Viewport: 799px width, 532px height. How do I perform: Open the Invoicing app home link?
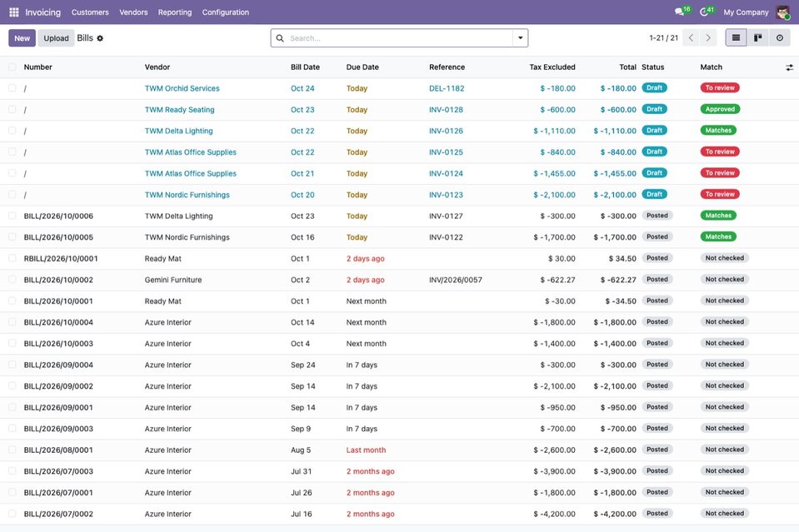coord(42,12)
